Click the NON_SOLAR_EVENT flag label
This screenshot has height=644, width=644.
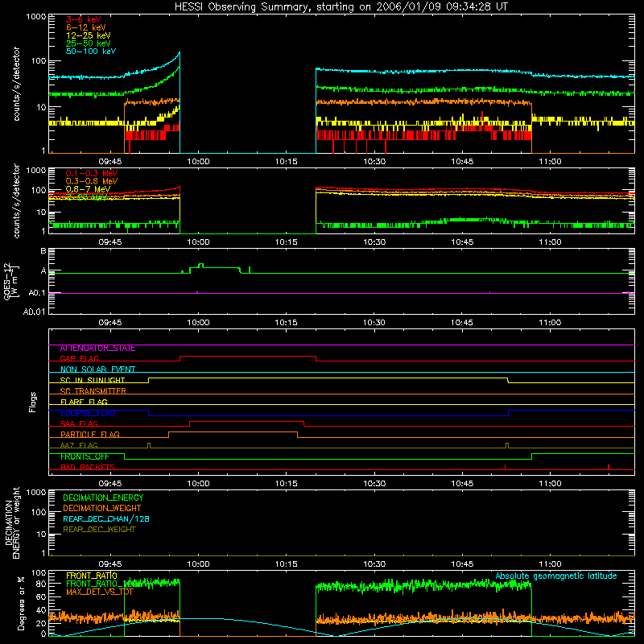(x=97, y=369)
